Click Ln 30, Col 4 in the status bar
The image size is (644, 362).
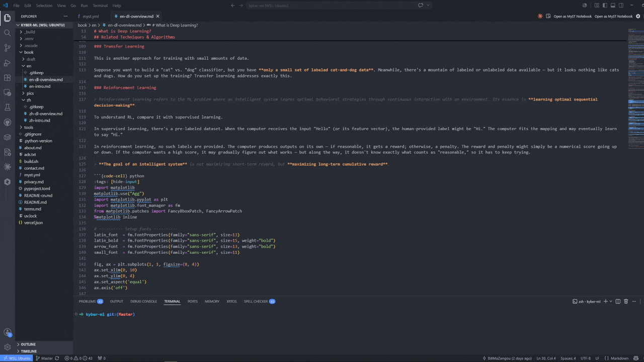(x=545, y=358)
